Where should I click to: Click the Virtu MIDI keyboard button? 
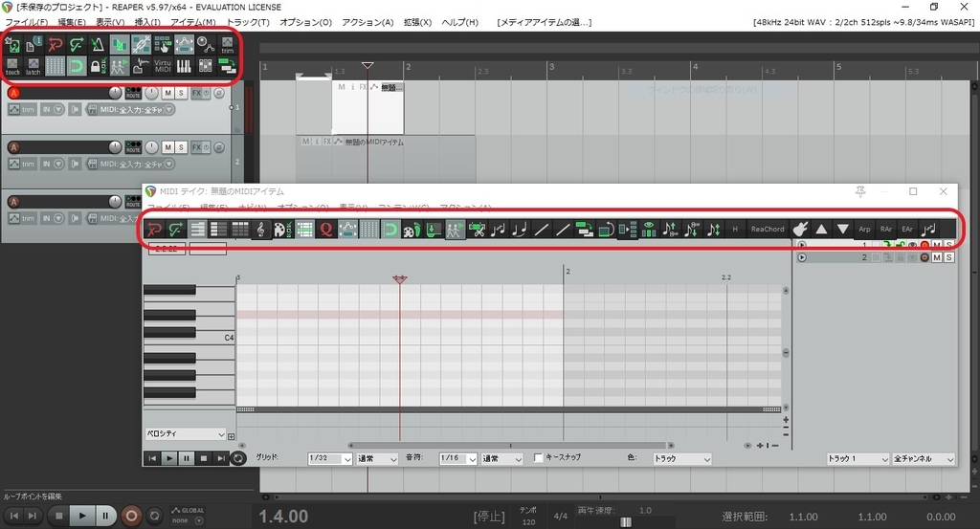pos(163,66)
